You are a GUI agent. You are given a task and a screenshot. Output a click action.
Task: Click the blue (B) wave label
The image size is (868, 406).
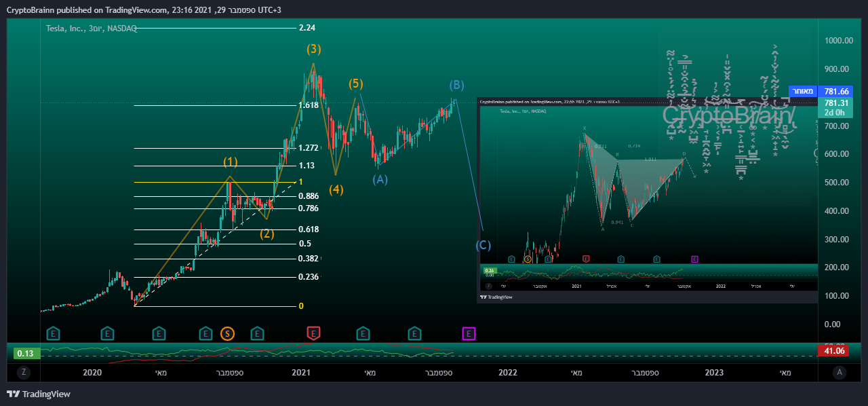[456, 85]
